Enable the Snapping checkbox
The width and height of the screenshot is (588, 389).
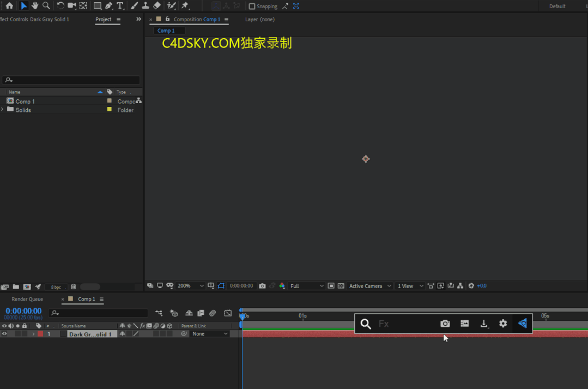tap(252, 7)
